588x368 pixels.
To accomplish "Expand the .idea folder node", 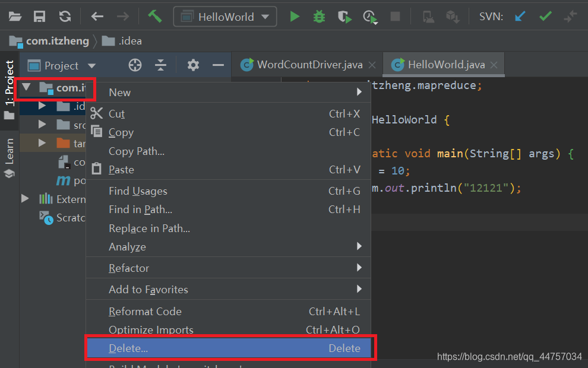I will coord(42,106).
